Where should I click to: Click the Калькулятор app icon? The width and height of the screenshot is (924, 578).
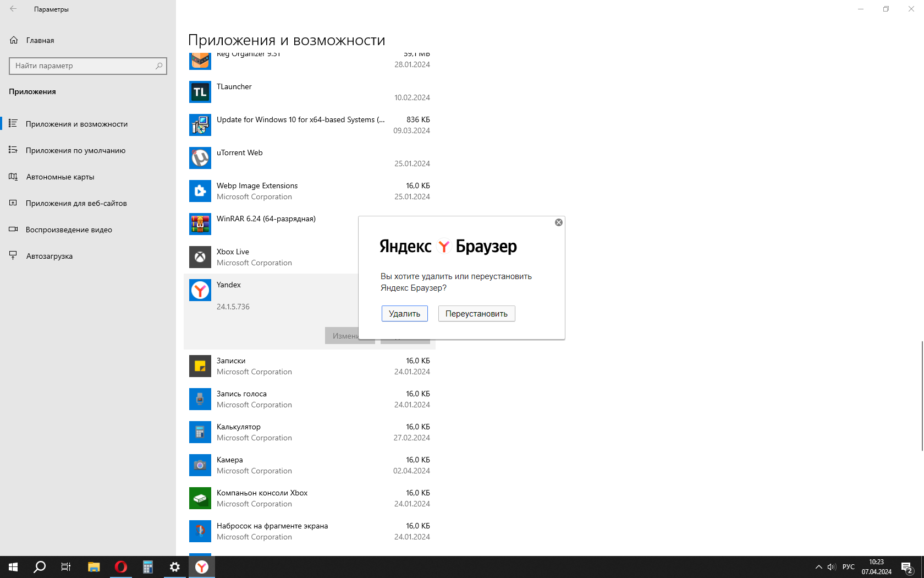click(200, 432)
